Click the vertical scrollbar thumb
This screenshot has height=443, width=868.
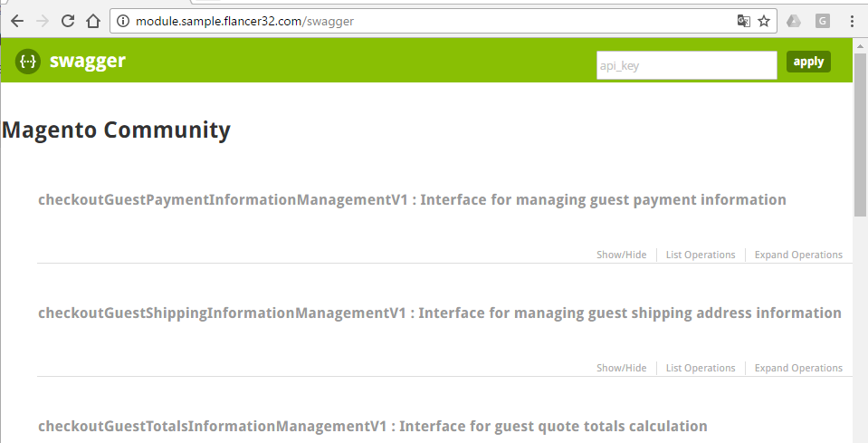(x=860, y=135)
